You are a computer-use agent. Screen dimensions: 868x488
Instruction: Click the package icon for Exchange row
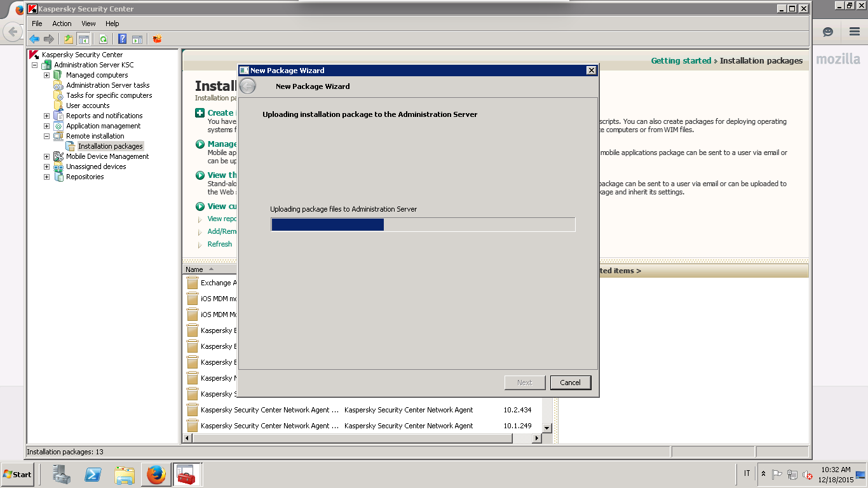(193, 283)
